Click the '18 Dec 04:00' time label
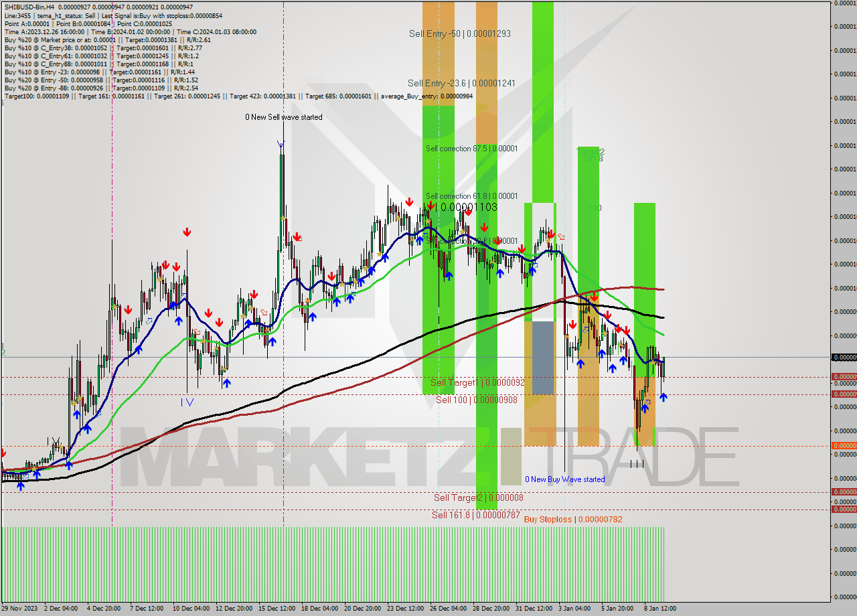 (319, 609)
